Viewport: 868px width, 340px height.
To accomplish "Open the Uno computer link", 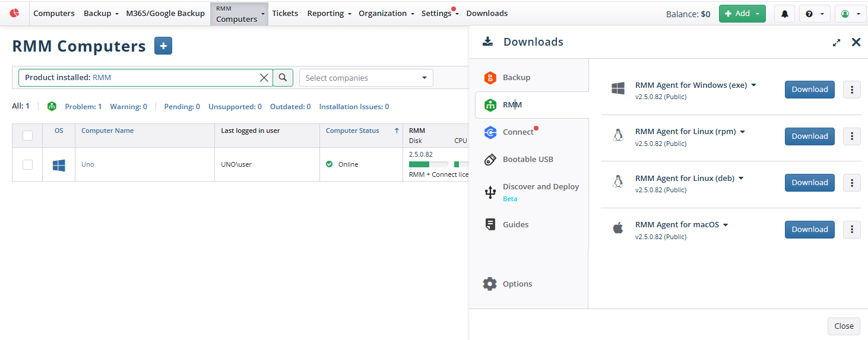I will [x=88, y=164].
